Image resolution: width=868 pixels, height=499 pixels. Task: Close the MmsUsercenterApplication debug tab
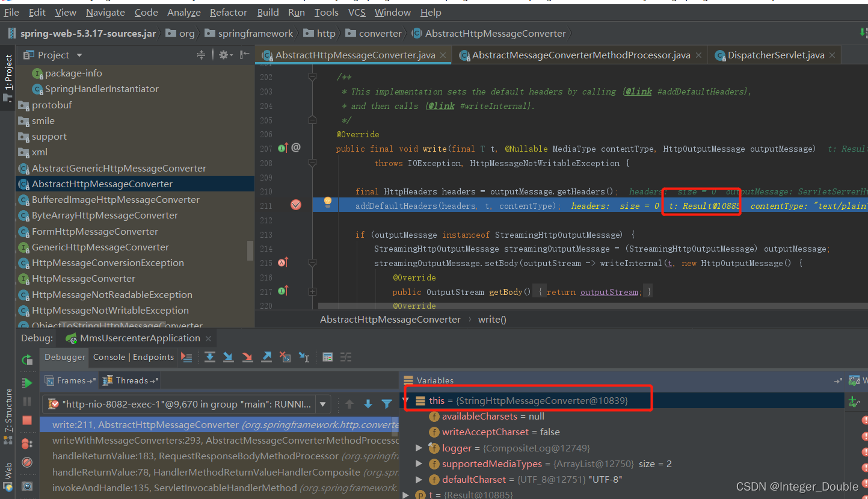208,339
